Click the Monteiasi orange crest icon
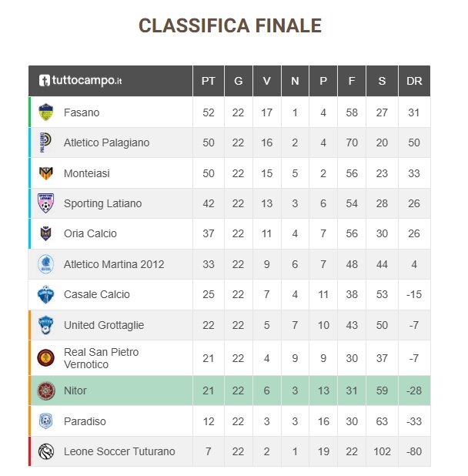The height and width of the screenshot is (476, 468). (45, 173)
